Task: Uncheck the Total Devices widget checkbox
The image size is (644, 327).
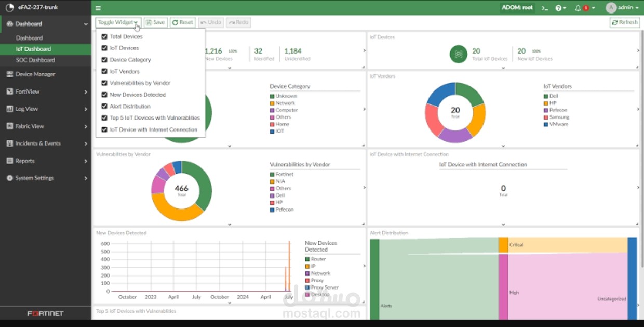Action: [x=104, y=36]
